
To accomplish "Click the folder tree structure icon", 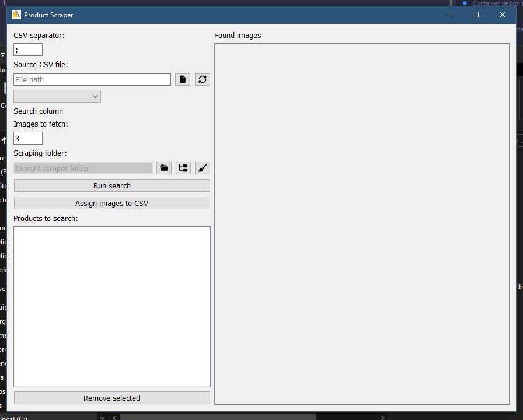I will coord(183,168).
